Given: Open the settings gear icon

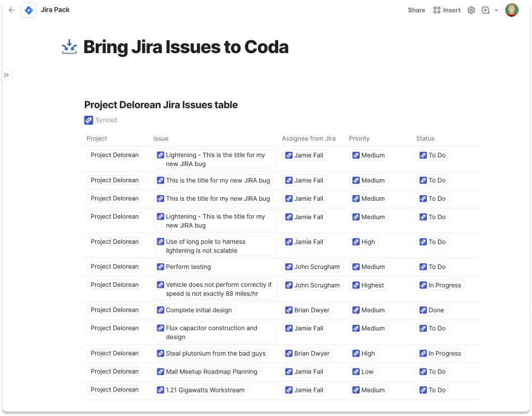Looking at the screenshot, I should [x=471, y=10].
